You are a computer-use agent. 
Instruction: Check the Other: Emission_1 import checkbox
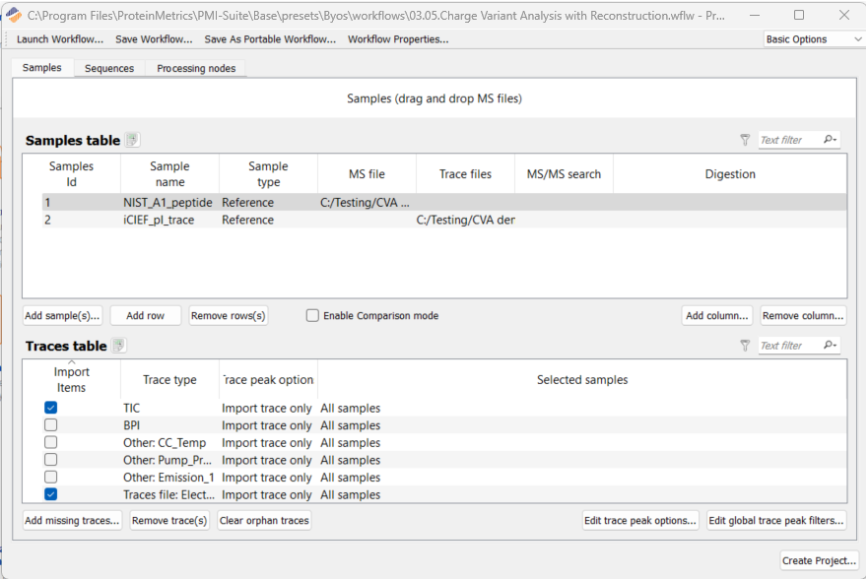(x=51, y=477)
